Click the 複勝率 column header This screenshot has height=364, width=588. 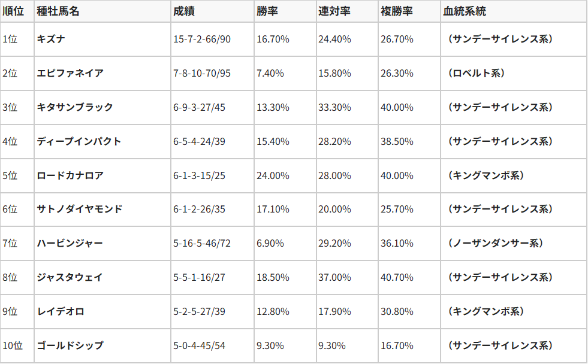(395, 11)
